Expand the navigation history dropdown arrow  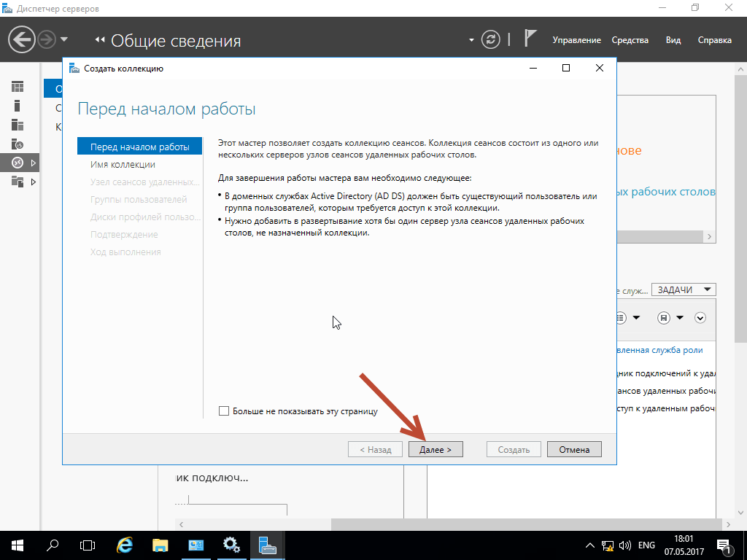point(64,39)
